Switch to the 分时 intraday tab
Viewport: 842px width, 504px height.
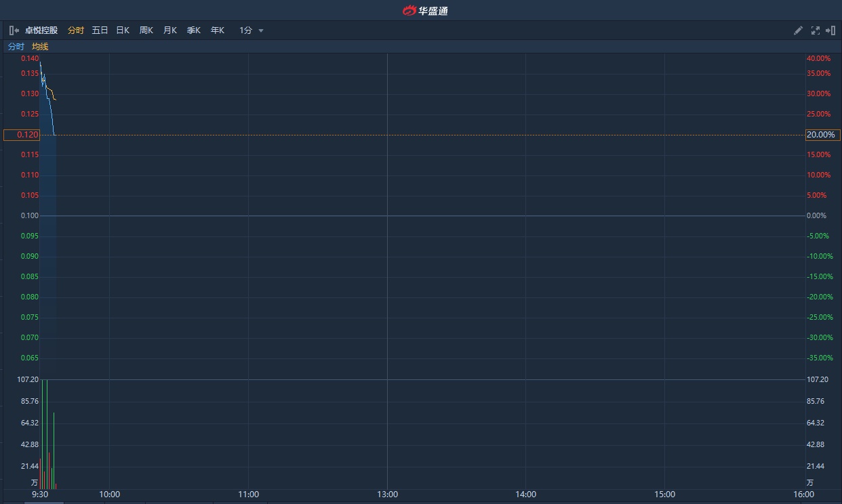76,30
